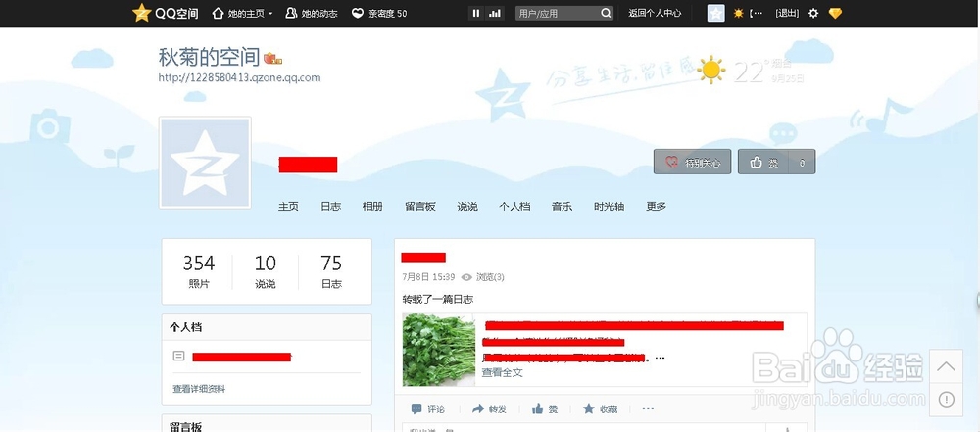Open the post's three-dot more options
Image resolution: width=980 pixels, height=432 pixels.
click(648, 408)
